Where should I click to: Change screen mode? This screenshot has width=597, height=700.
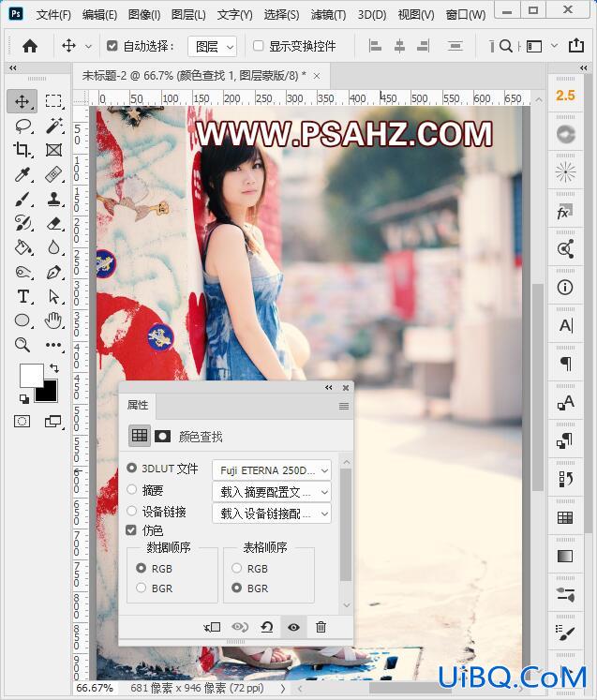coord(53,421)
